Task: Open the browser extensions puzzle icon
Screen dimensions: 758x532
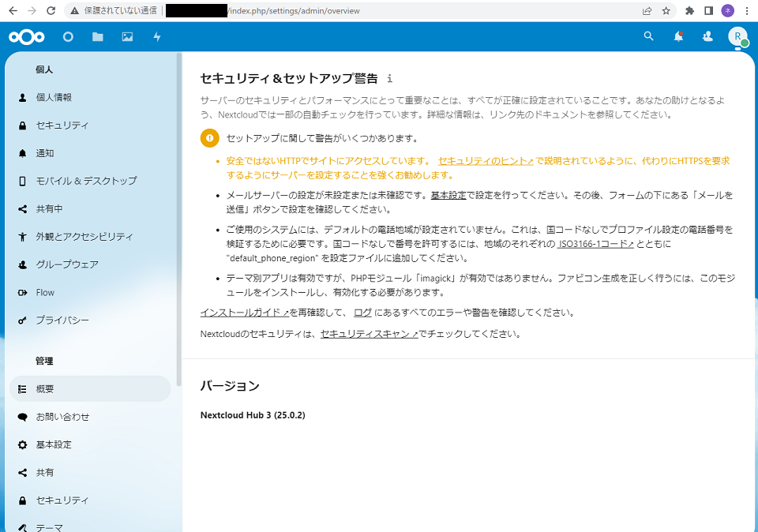Action: 690,10
